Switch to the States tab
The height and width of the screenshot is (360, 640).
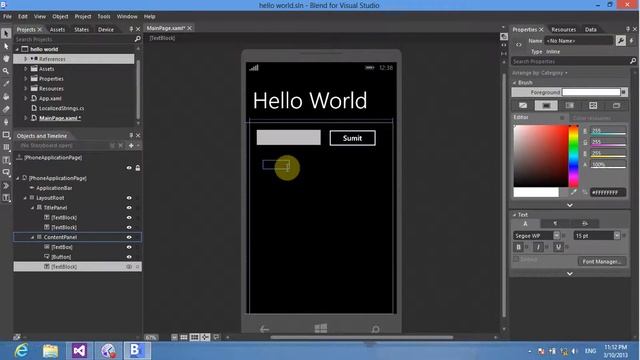click(81, 29)
